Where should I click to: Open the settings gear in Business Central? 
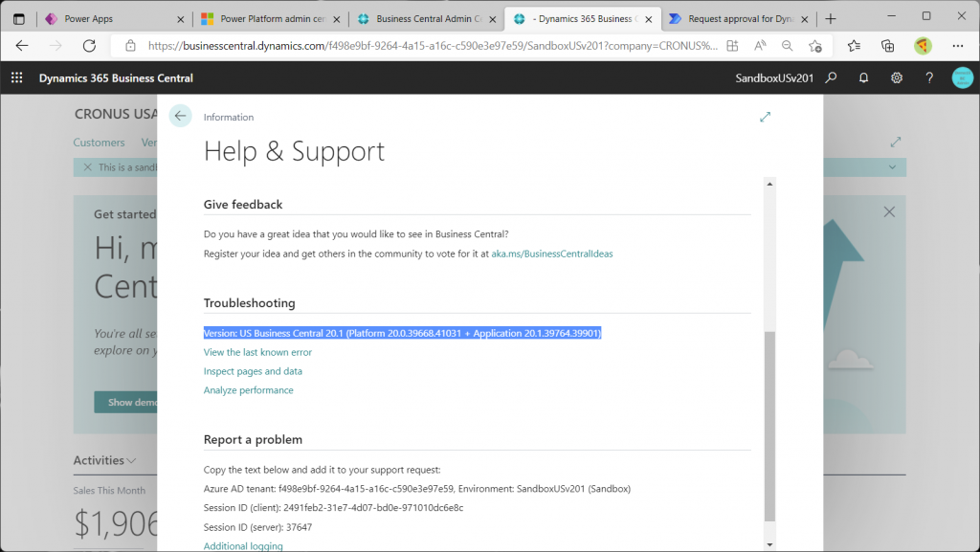pos(896,78)
